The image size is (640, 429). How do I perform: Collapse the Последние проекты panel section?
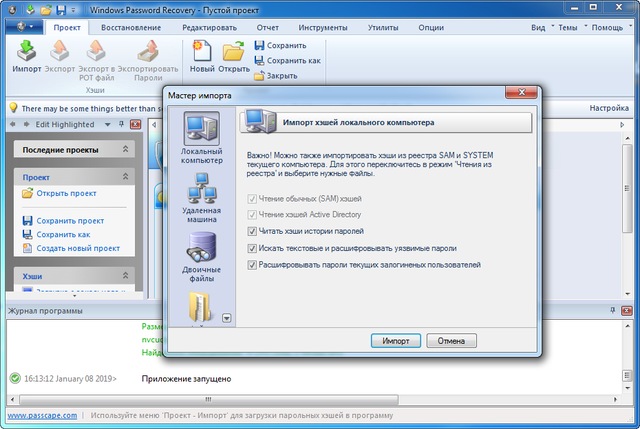[125, 149]
